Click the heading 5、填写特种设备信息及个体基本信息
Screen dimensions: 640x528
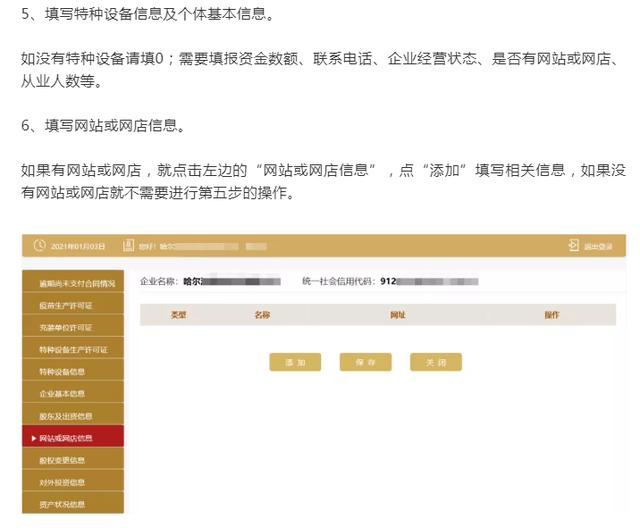[x=148, y=14]
